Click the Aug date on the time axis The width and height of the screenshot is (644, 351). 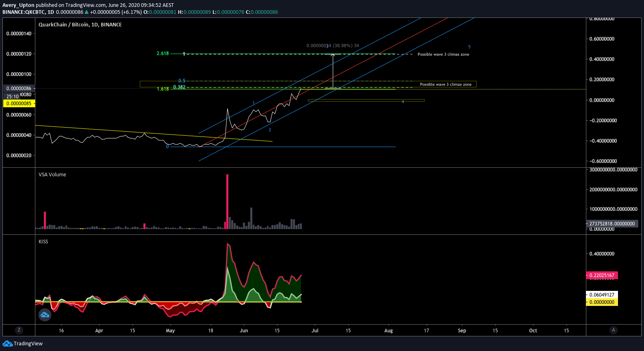click(388, 331)
